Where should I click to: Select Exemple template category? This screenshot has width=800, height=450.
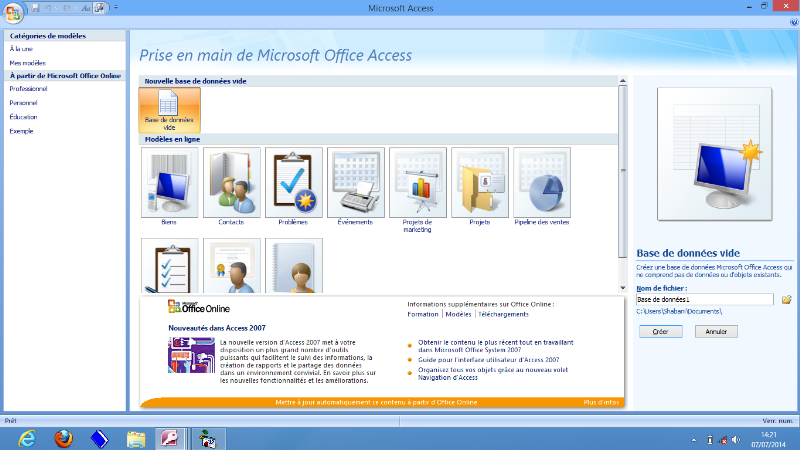pyautogui.click(x=21, y=131)
